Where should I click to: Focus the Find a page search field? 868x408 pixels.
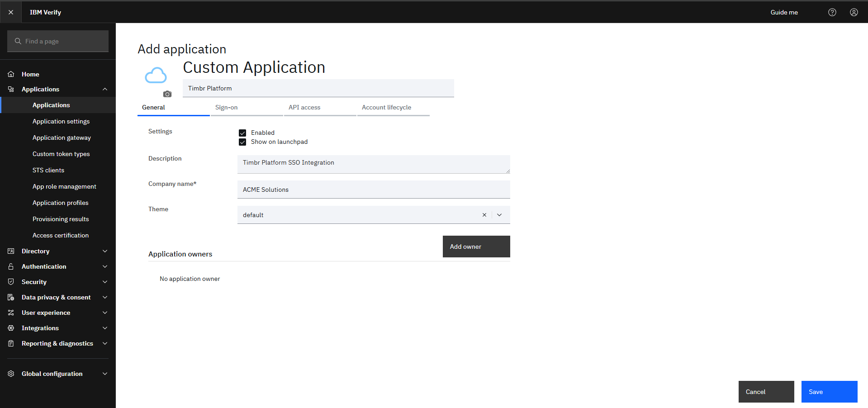click(x=58, y=41)
